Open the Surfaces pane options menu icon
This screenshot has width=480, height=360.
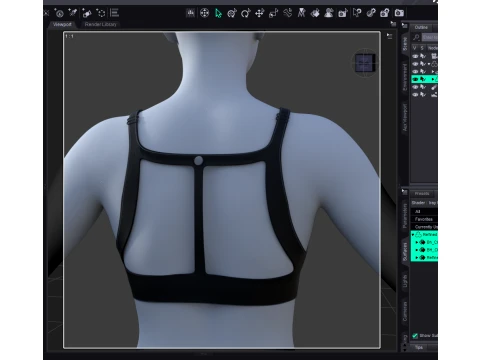404,192
